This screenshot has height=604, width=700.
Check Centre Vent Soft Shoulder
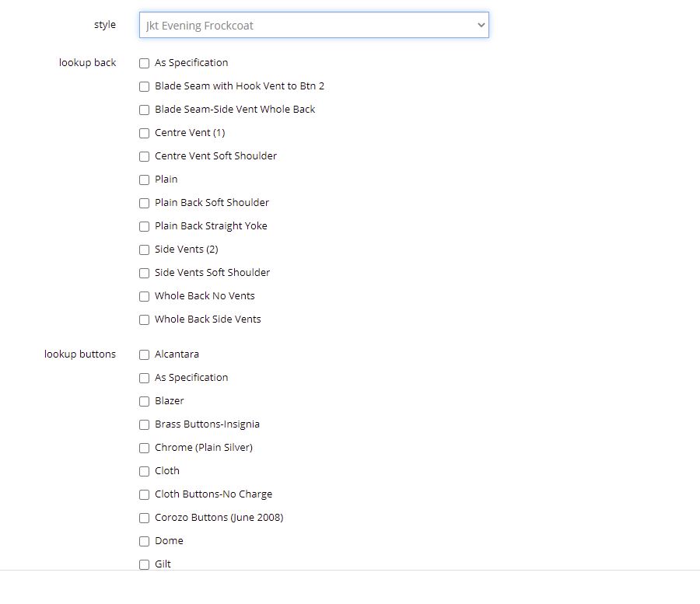coord(144,156)
